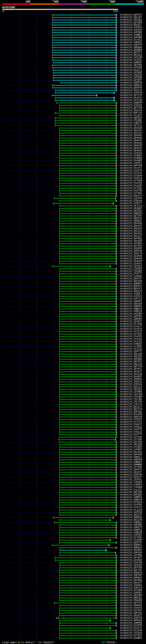This screenshot has width=146, height=644.
Task: Select the hit label UniRef100_A4QPH9
Action: click(x=131, y=103)
